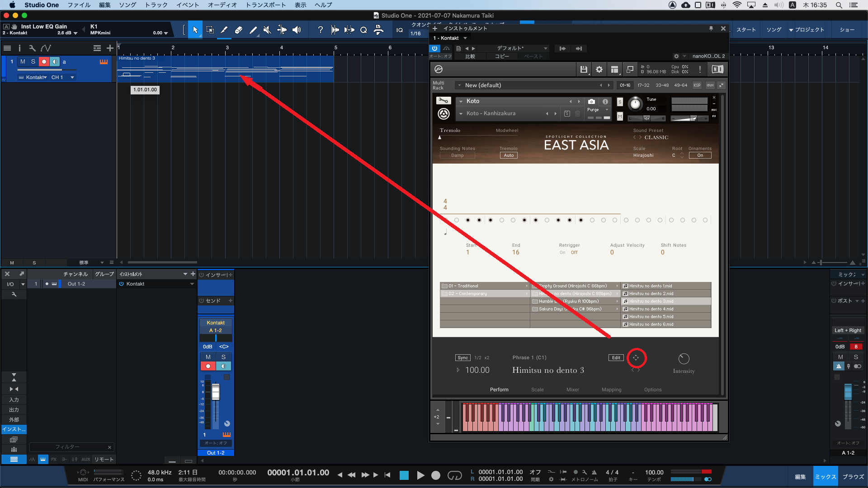The image size is (868, 488).
Task: Open the トラック menu
Action: click(156, 5)
